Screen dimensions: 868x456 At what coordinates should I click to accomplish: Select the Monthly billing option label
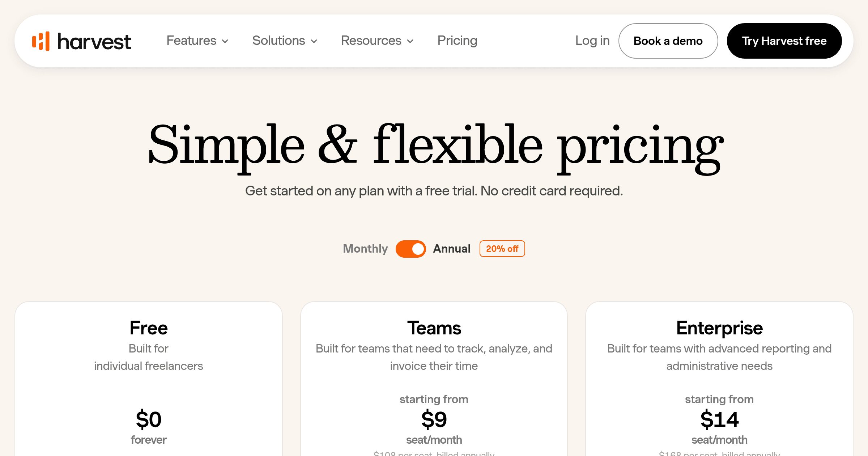click(x=365, y=249)
